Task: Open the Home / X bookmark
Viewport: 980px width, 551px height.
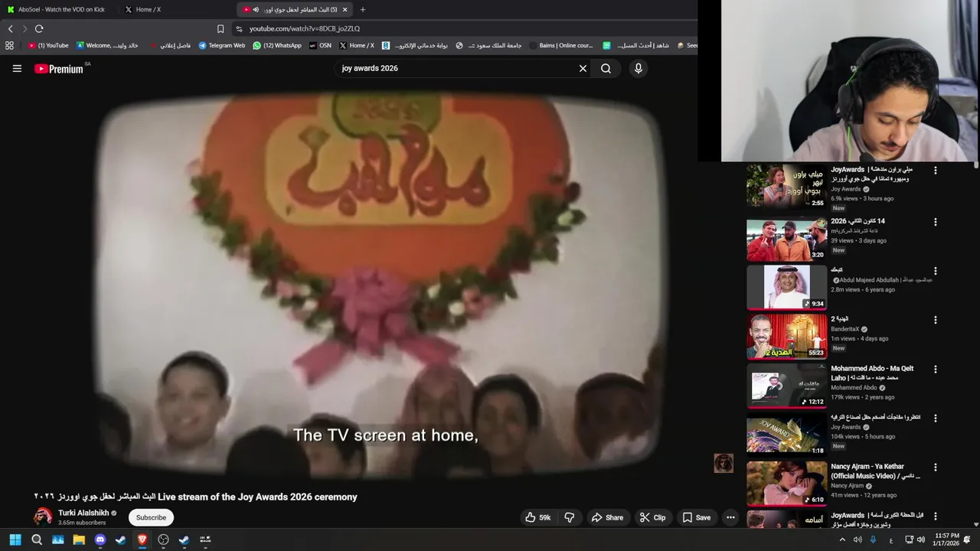Action: 357,45
